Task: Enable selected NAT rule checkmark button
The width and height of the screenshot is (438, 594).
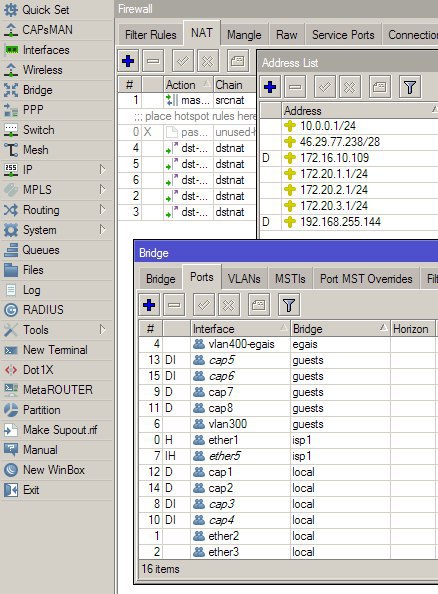Action: pos(183,61)
